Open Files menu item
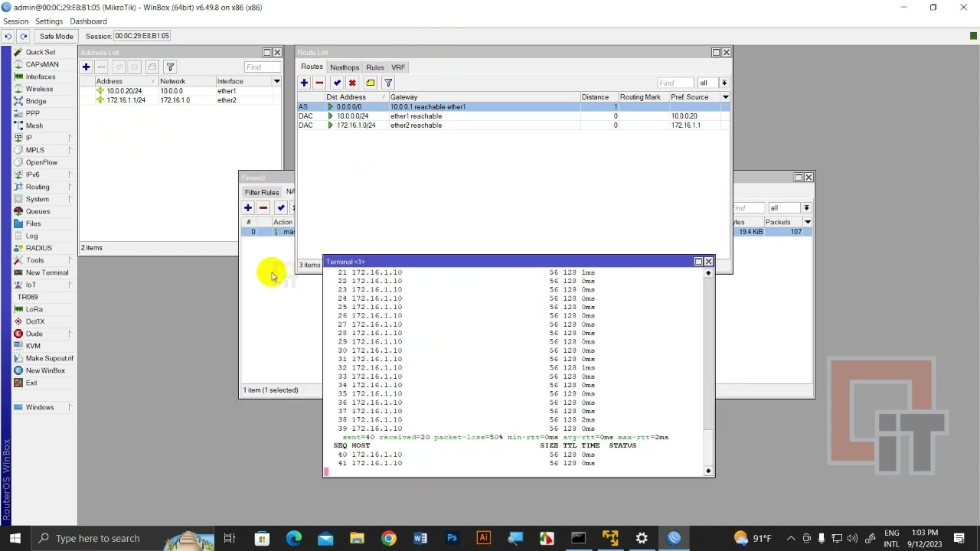This screenshot has height=551, width=980. (33, 223)
